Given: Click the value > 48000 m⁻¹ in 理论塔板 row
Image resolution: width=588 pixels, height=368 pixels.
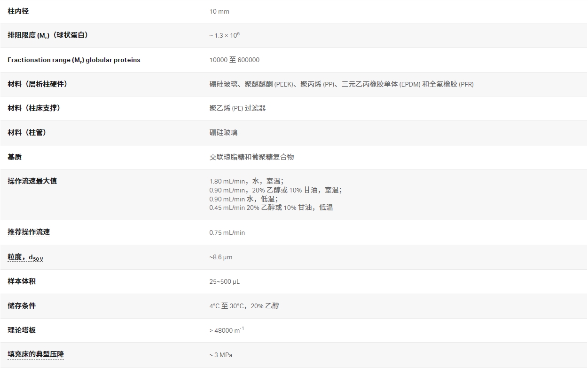Looking at the screenshot, I should (226, 330).
